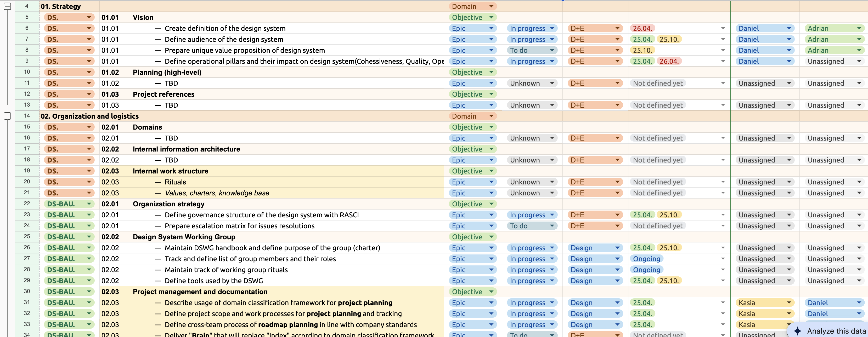Select cell 'Planning (high-level)'
The width and height of the screenshot is (868, 337).
(x=287, y=72)
